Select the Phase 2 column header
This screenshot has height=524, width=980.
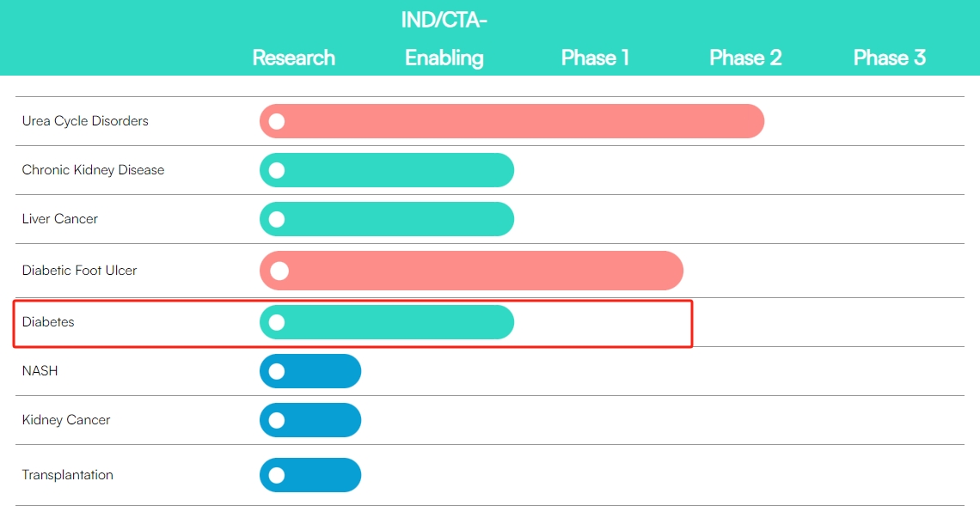click(745, 58)
